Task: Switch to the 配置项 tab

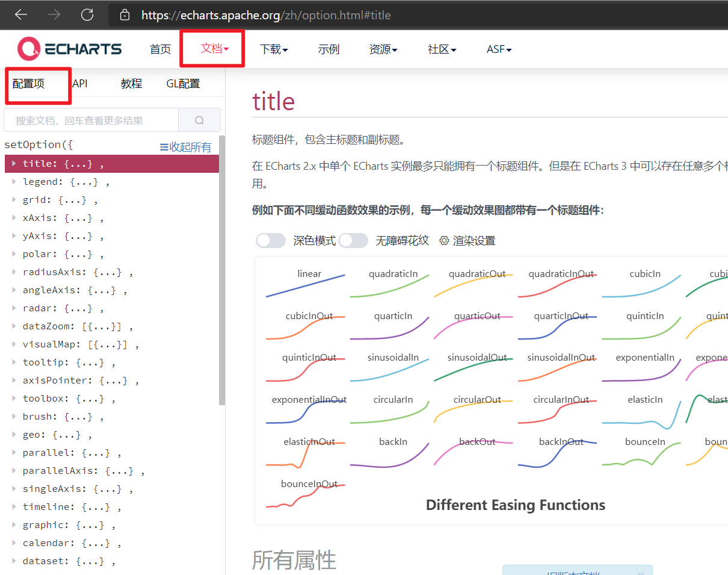Action: click(x=28, y=84)
